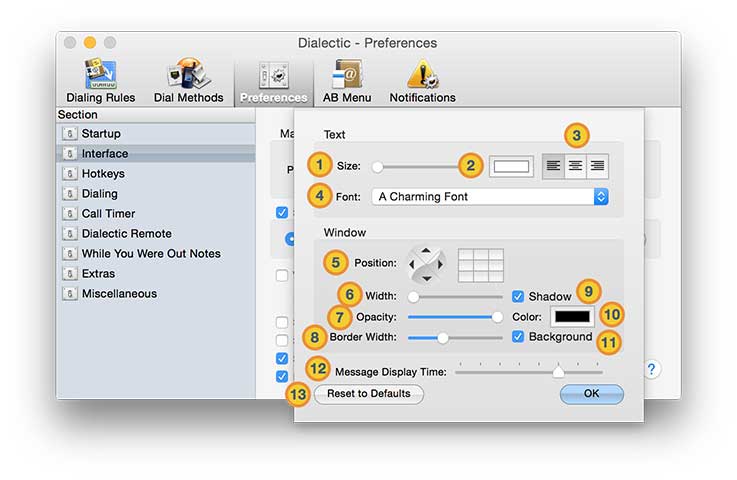
Task: Click the help question mark button
Action: [x=651, y=369]
